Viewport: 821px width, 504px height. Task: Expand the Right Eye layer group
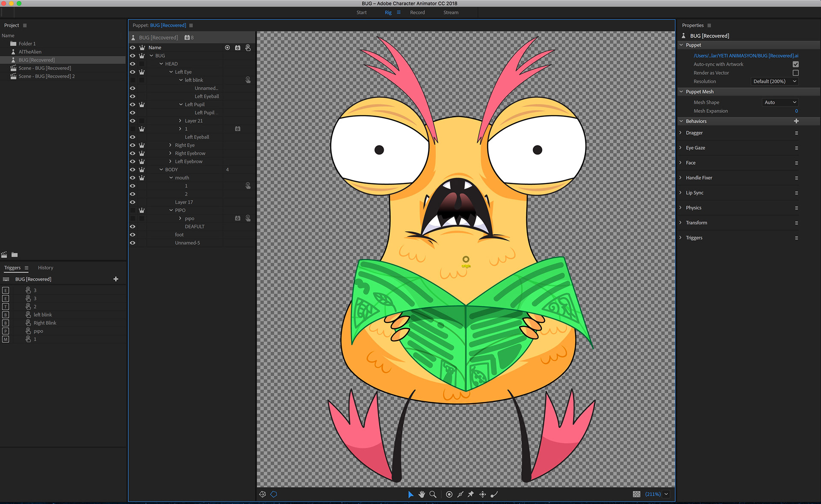click(170, 145)
